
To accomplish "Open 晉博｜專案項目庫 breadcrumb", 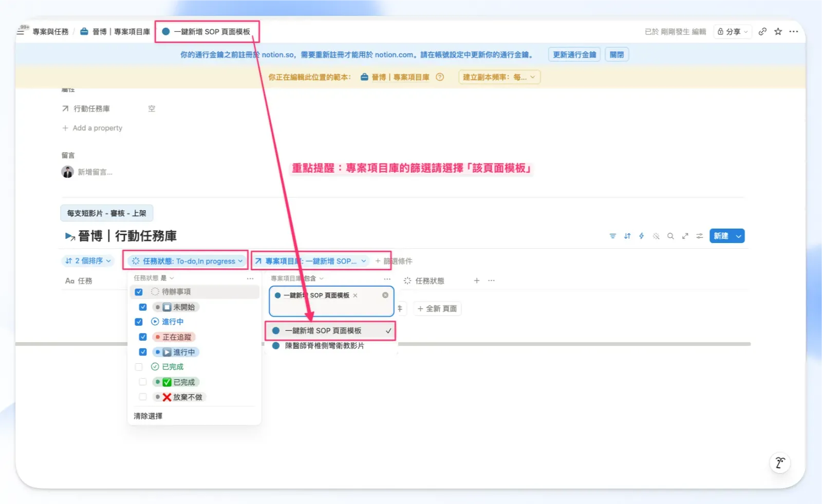I will pyautogui.click(x=116, y=32).
